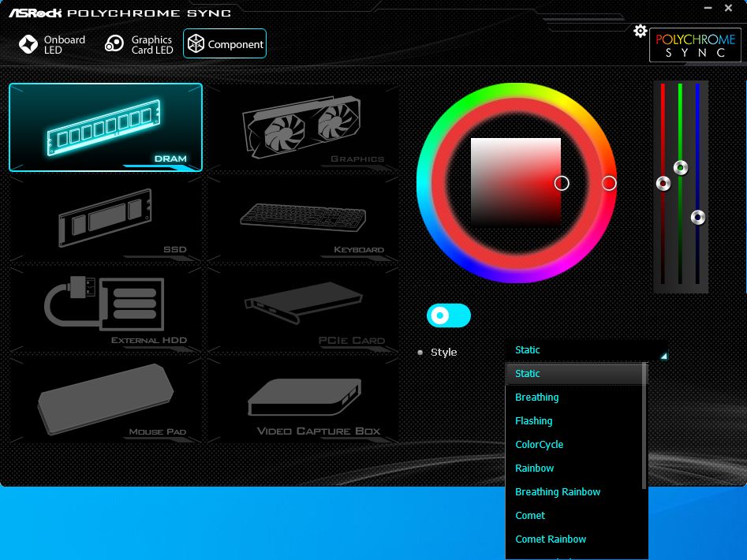Switch to the Onboard LED tab
The width and height of the screenshot is (747, 560).
click(x=53, y=45)
